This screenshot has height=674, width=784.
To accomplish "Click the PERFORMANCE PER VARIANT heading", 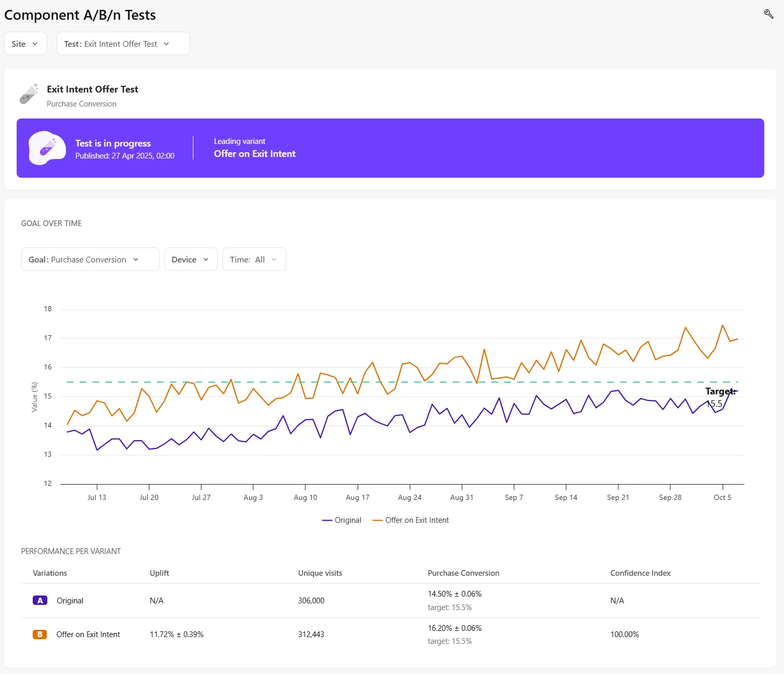I will (71, 551).
